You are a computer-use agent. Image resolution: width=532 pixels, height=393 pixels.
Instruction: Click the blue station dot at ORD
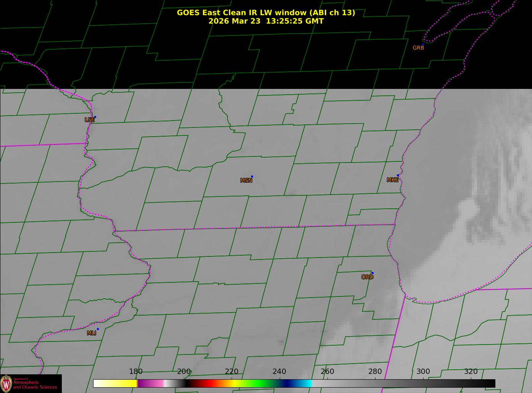(372, 273)
